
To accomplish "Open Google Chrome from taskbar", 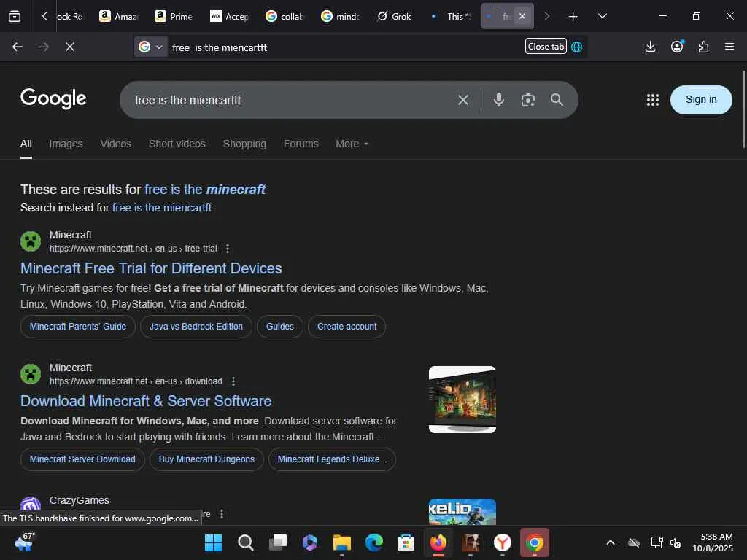I will coord(535,542).
